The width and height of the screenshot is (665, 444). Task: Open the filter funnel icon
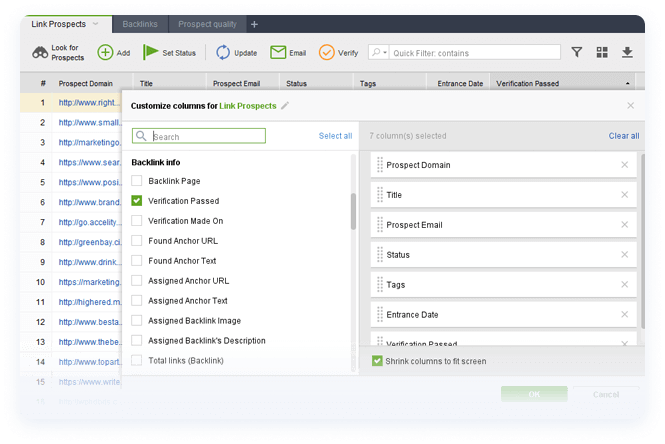pyautogui.click(x=577, y=53)
